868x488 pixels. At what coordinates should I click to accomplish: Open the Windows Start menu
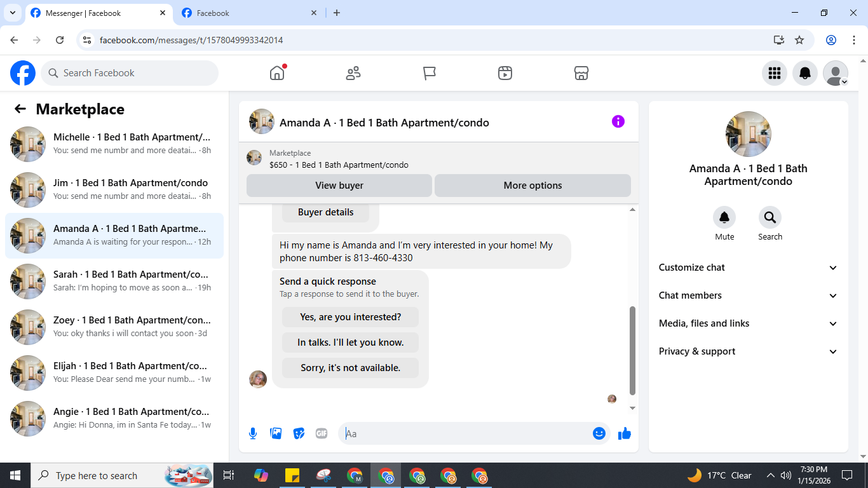[x=15, y=475]
